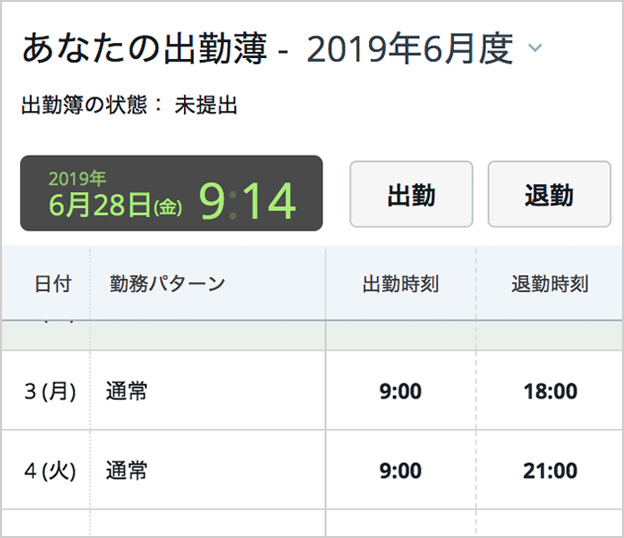Click the 出勤 clock-in button
Viewport: 624px width, 538px height.
click(411, 194)
